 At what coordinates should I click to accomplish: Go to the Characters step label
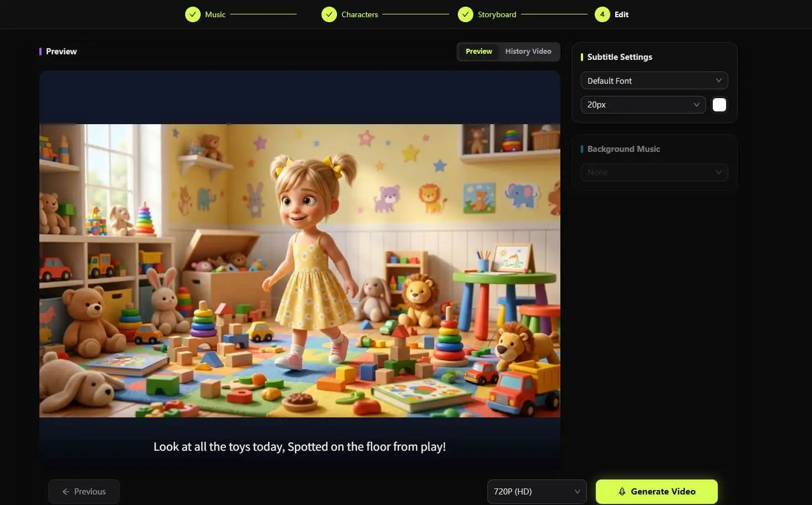[360, 14]
